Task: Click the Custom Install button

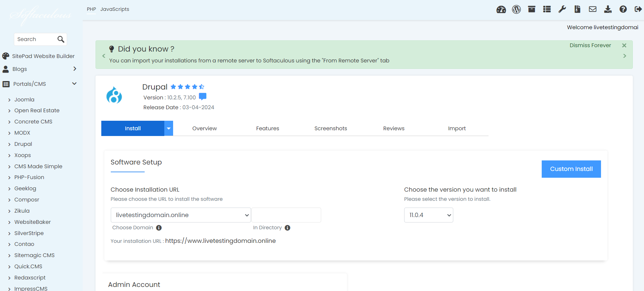Action: [x=571, y=169]
